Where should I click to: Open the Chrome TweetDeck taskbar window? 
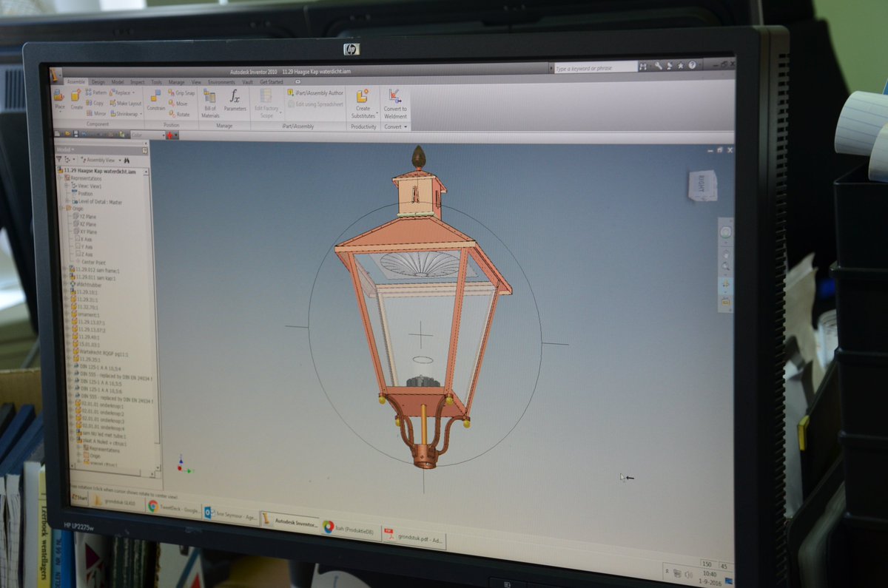coord(172,509)
